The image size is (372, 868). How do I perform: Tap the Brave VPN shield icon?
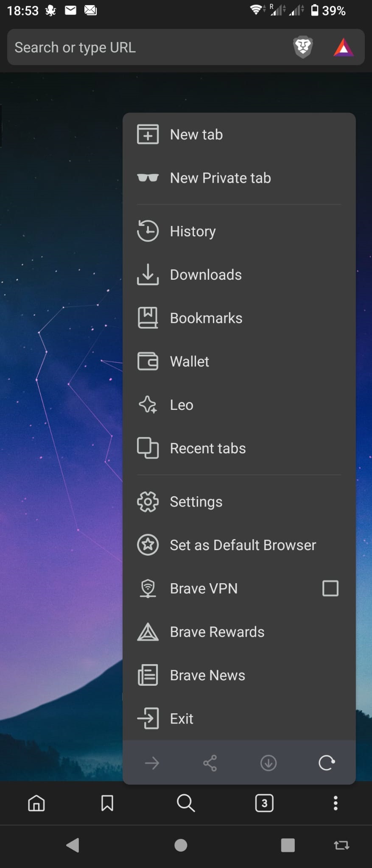pyautogui.click(x=148, y=588)
